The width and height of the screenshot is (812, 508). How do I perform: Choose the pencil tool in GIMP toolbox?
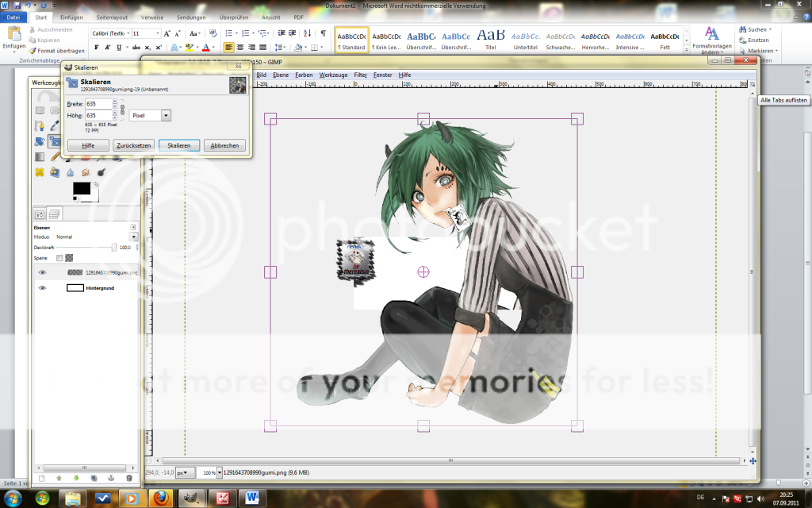coord(55,156)
